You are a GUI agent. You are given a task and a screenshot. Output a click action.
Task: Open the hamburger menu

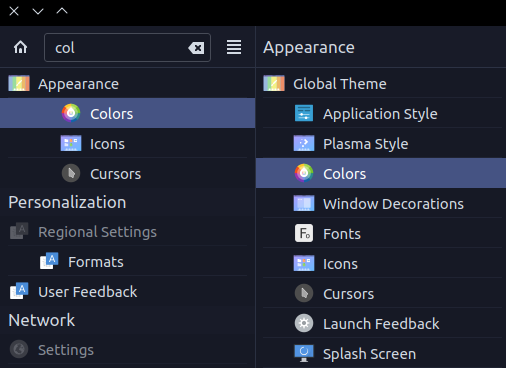tap(234, 47)
